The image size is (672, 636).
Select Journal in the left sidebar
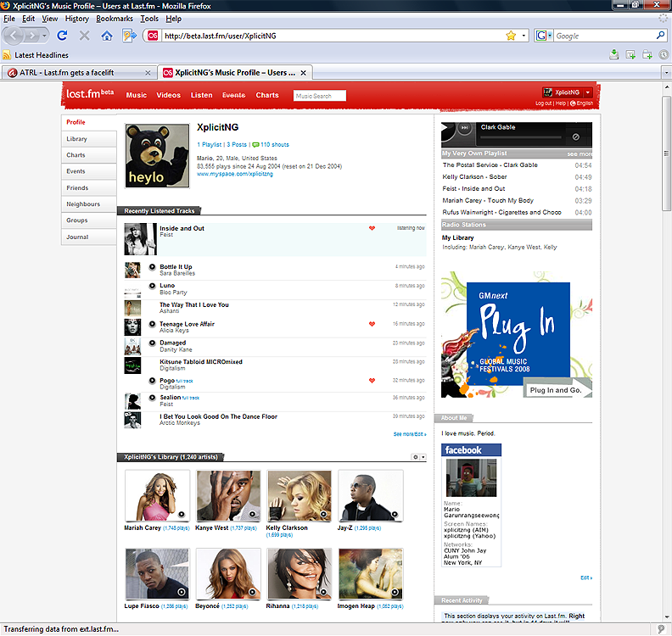pyautogui.click(x=89, y=237)
